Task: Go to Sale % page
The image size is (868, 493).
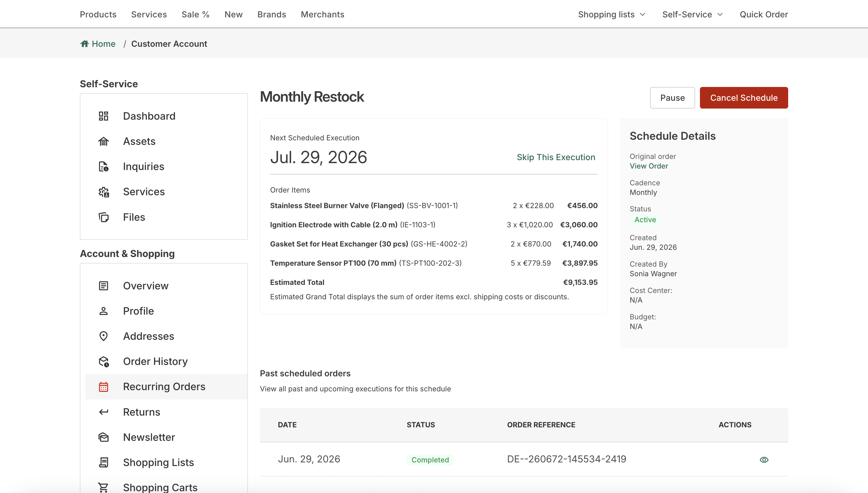Action: (195, 15)
